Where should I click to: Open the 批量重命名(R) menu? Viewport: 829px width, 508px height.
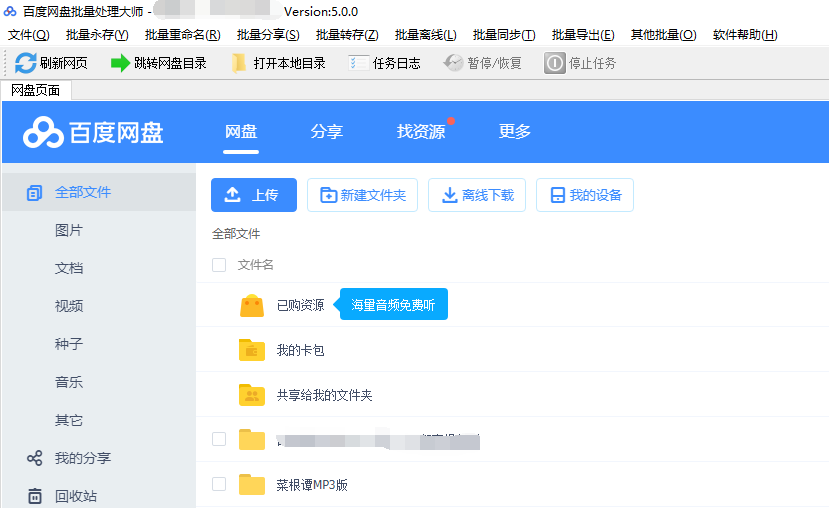pos(182,35)
